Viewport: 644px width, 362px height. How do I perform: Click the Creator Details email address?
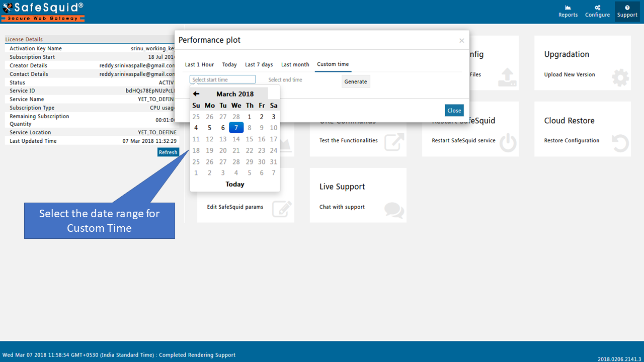[137, 65]
